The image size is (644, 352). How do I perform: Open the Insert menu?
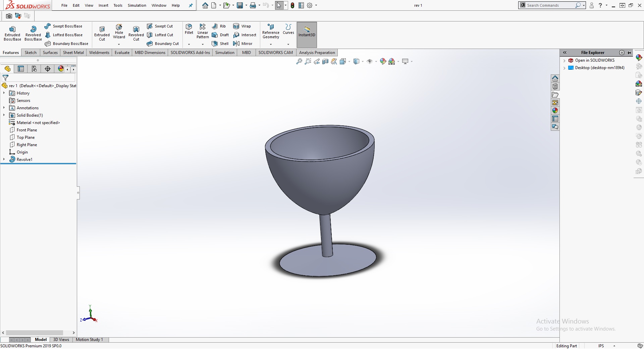(x=103, y=5)
